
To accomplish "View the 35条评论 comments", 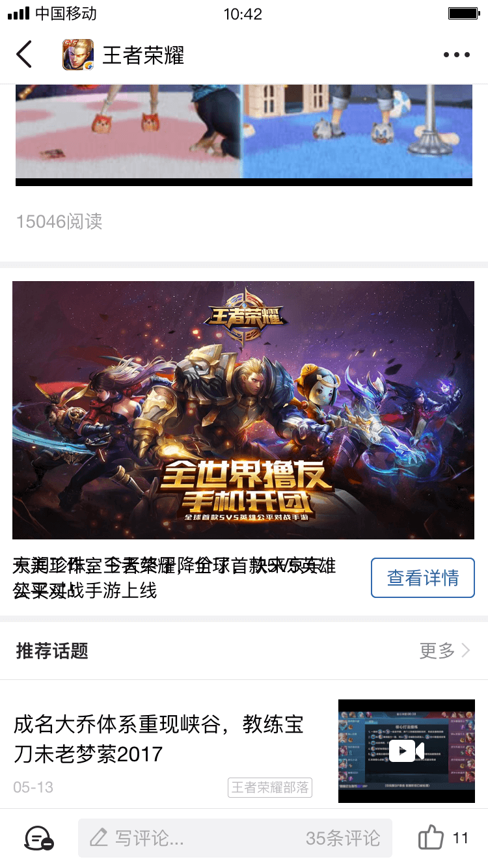I will 343,838.
